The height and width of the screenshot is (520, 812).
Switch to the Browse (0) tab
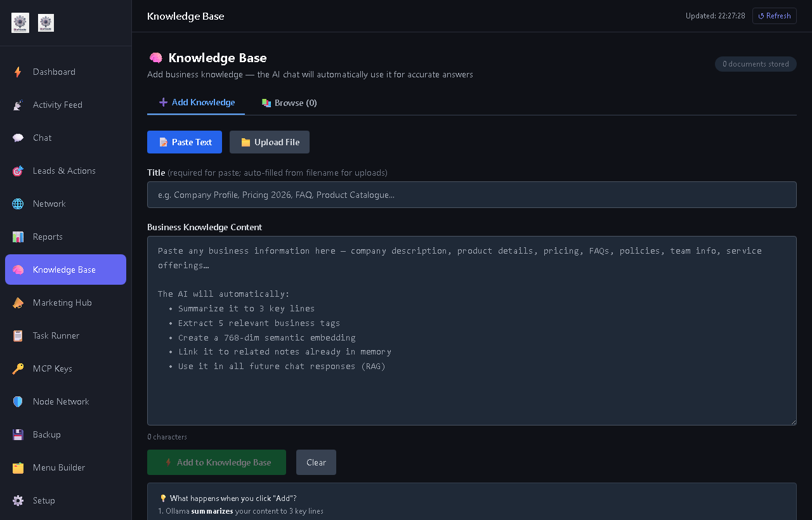(289, 102)
